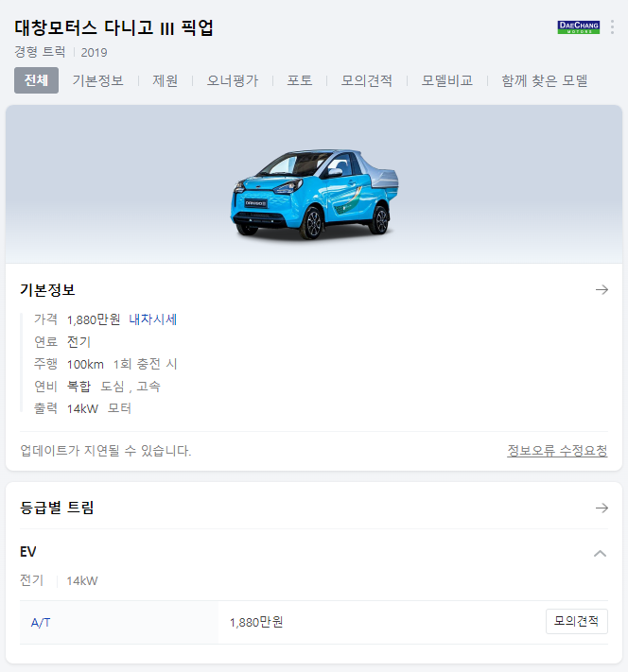Click the 도심 , 고속 text
The width and height of the screenshot is (628, 672).
[131, 387]
